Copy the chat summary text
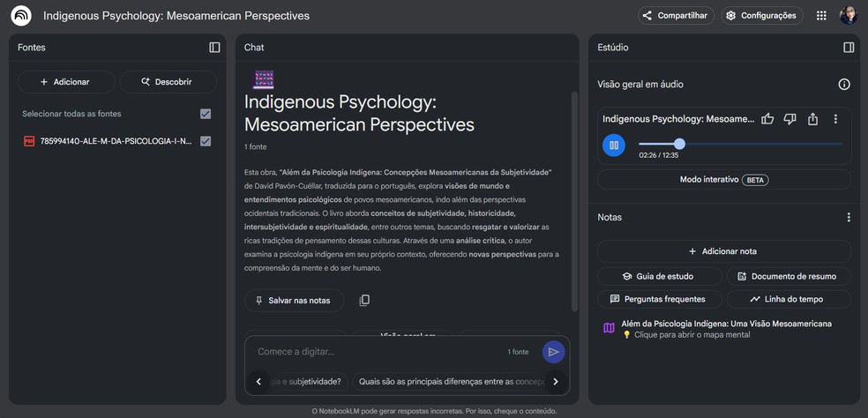The width and height of the screenshot is (868, 418). [x=363, y=301]
